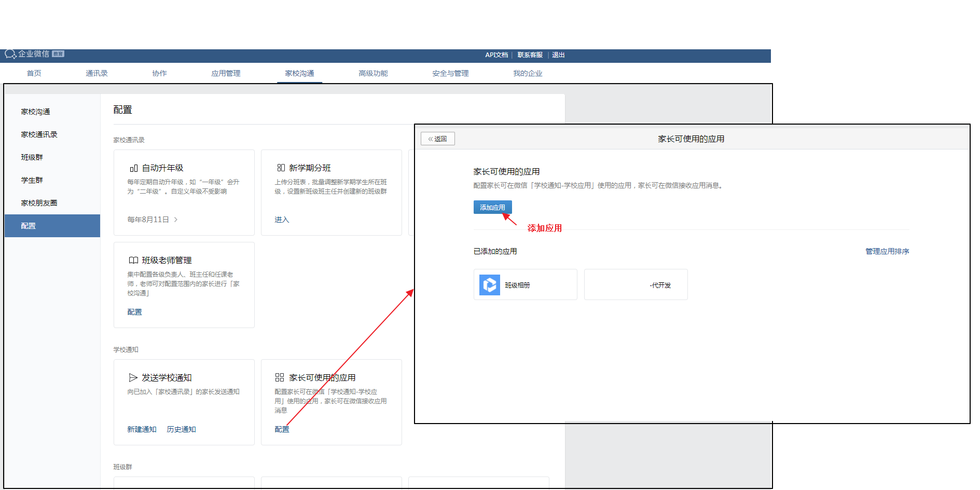This screenshot has height=490, width=980.
Task: Click the 发送学校通知 paper plane icon
Action: pos(133,377)
